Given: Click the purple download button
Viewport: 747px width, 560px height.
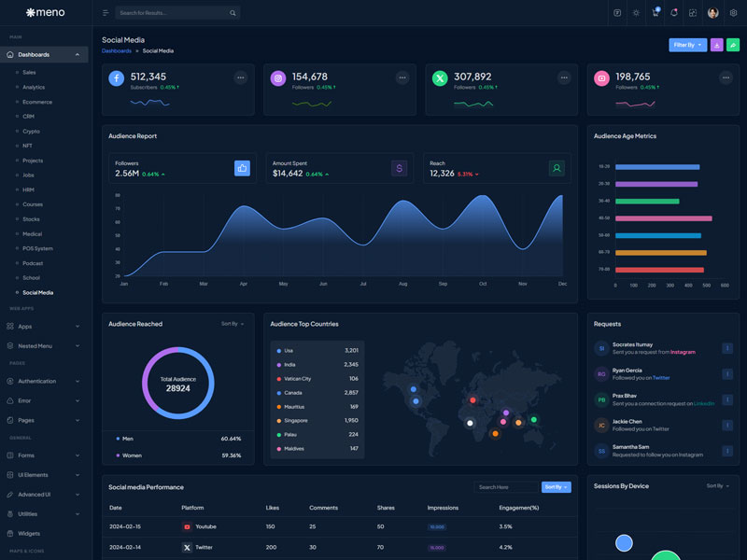Looking at the screenshot, I should [x=716, y=45].
